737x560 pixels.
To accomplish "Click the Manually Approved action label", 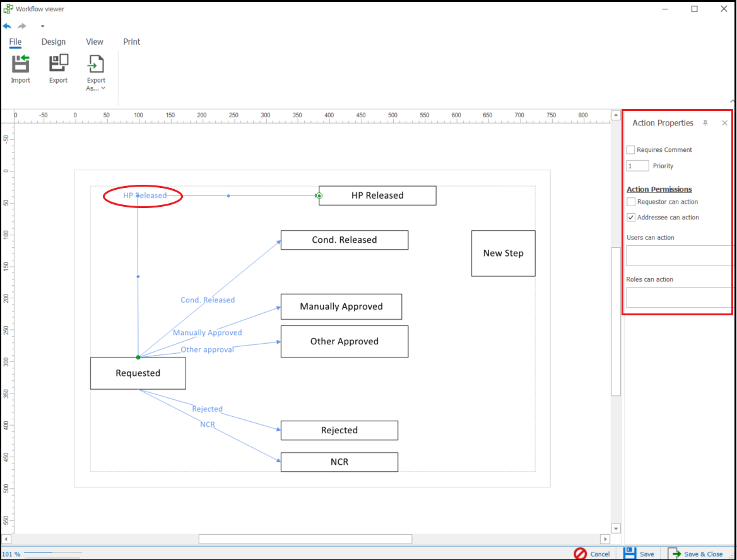I will click(207, 332).
